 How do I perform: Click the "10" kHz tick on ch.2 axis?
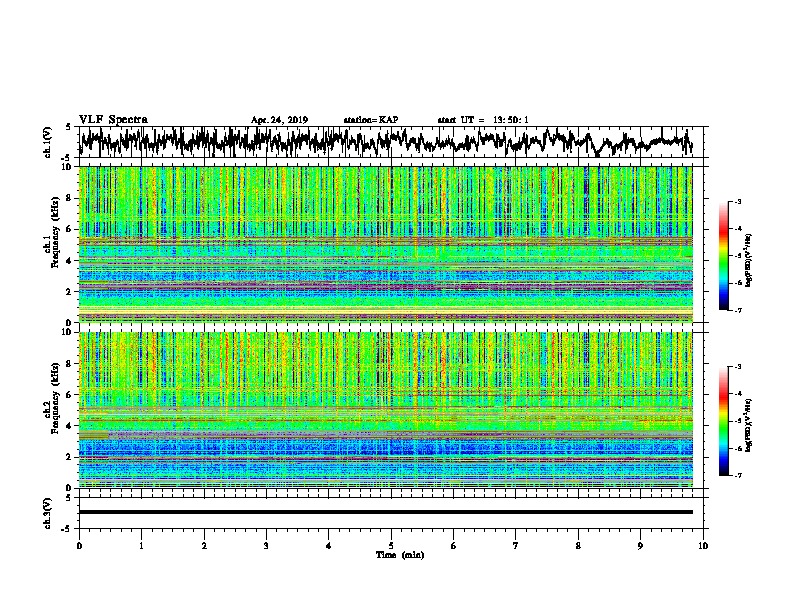[x=68, y=332]
